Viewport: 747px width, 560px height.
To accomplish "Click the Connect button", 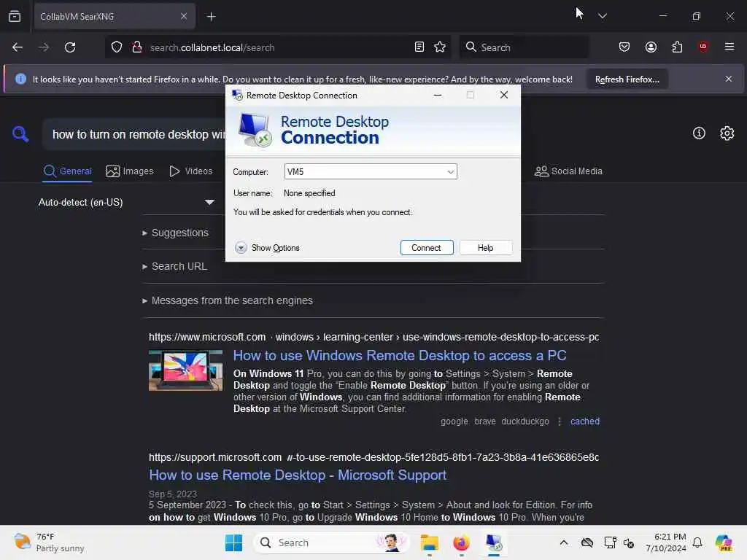I will pos(426,248).
